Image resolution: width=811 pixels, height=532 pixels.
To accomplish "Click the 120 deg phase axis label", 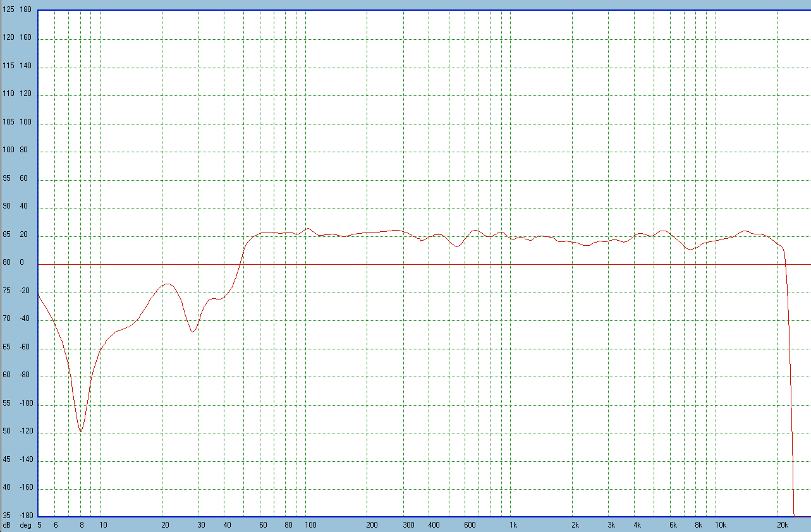I will point(25,94).
